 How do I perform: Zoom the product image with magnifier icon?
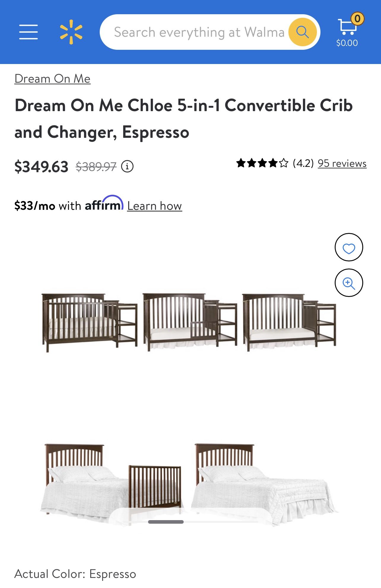[x=349, y=283]
